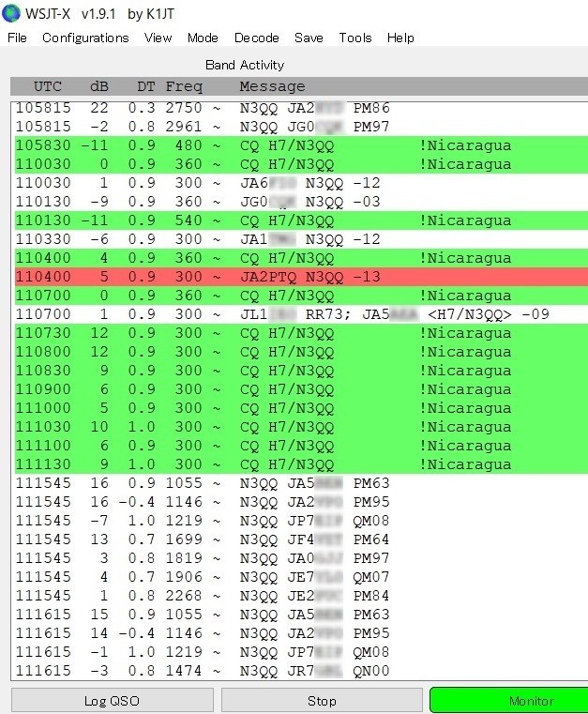
Task: Select the 111615 row at 1219 Hz
Action: pos(301,652)
